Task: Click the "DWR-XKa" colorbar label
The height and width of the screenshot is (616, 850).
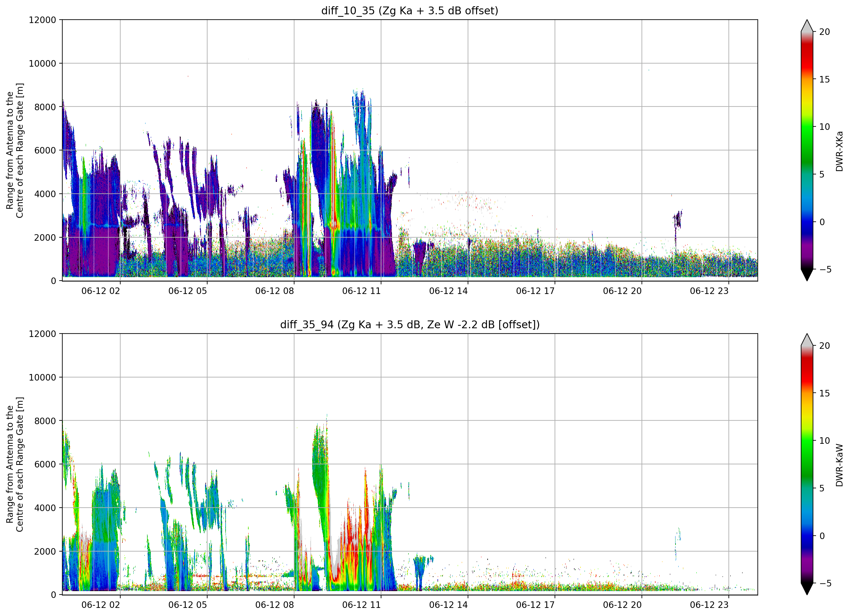Action: coord(839,151)
